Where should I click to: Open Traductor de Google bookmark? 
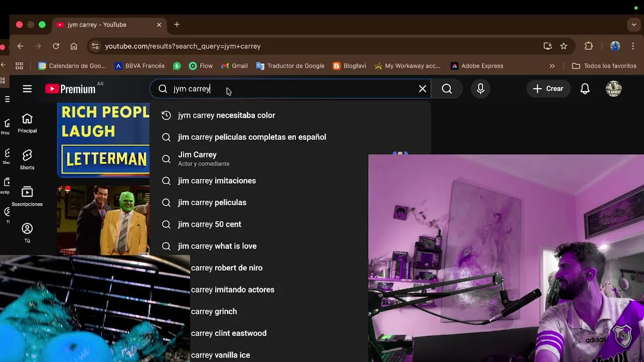click(290, 66)
